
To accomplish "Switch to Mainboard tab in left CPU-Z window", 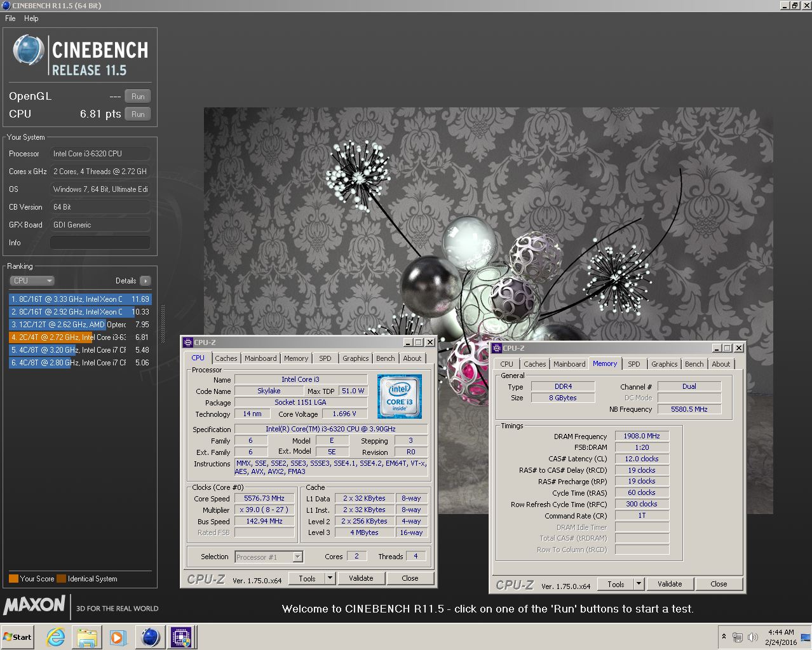I will pyautogui.click(x=261, y=358).
